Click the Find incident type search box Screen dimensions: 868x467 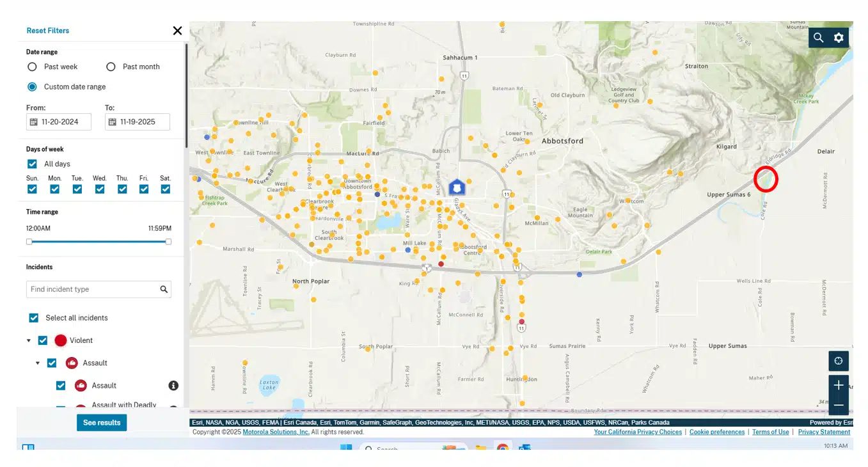click(91, 289)
